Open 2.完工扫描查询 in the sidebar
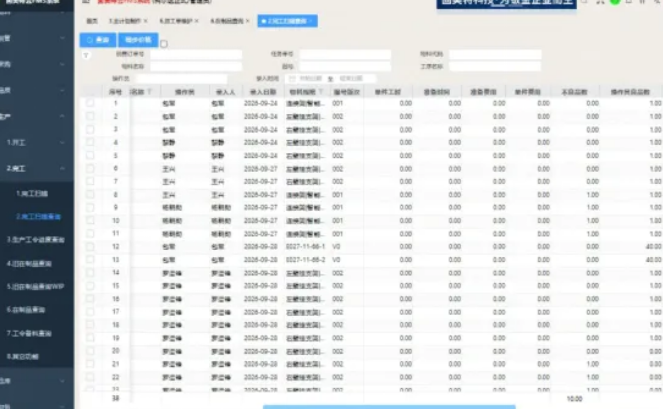This screenshot has width=663, height=409. (x=38, y=217)
